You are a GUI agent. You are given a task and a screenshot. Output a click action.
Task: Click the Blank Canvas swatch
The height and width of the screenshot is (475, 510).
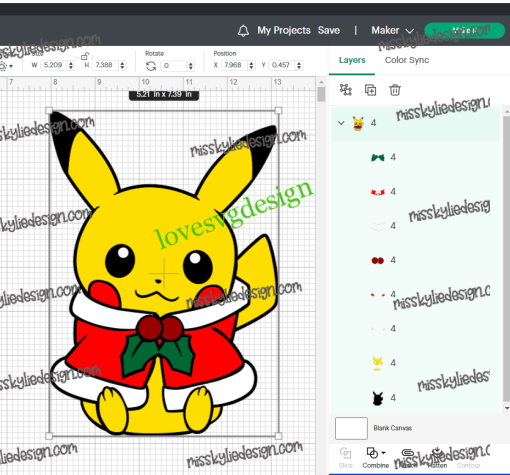click(351, 428)
